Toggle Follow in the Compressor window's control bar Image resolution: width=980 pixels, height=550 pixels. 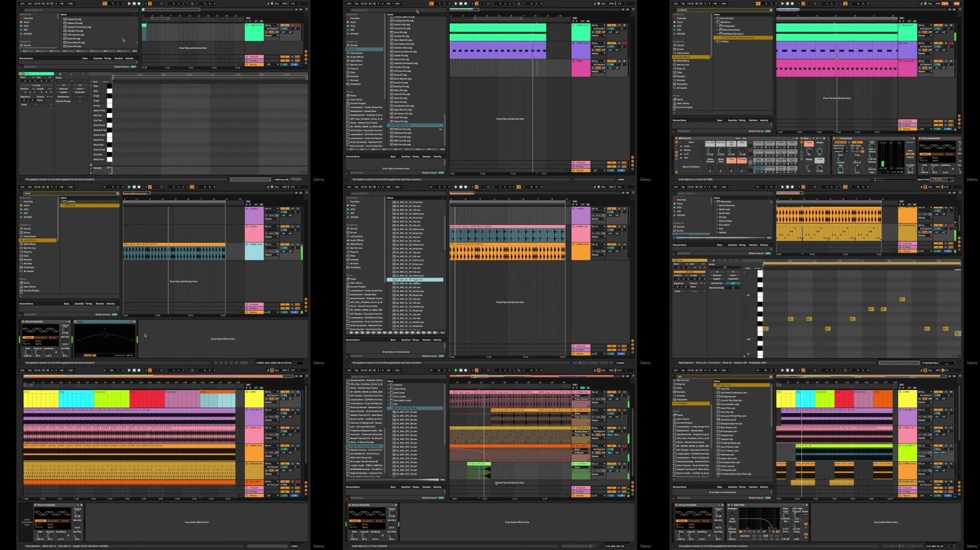758,3
